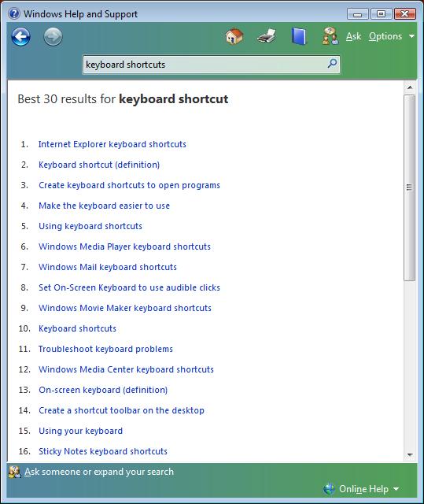Expand the Online Help dropdown arrow
Viewport: 424px width, 504px height.
[396, 489]
